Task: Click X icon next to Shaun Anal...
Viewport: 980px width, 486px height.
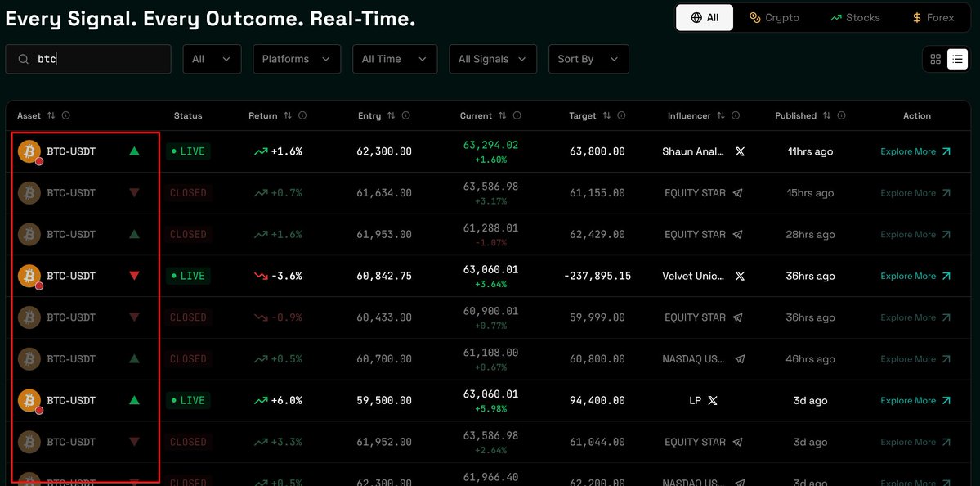Action: 740,151
